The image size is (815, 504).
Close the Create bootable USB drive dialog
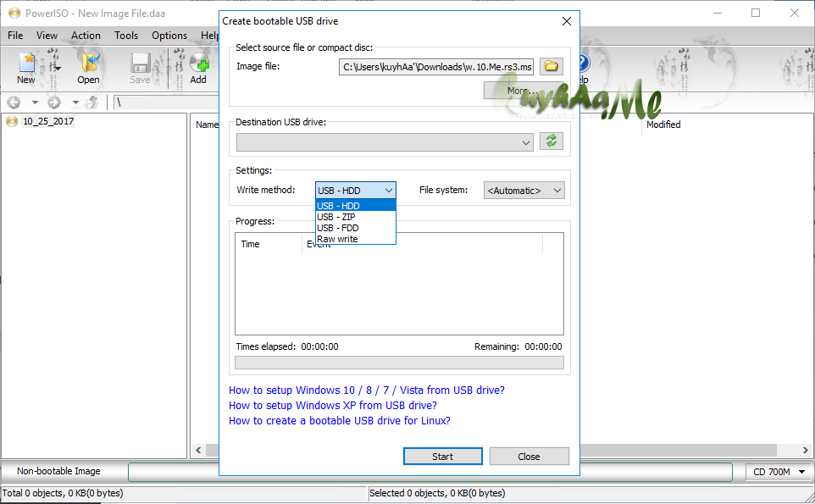pyautogui.click(x=567, y=21)
